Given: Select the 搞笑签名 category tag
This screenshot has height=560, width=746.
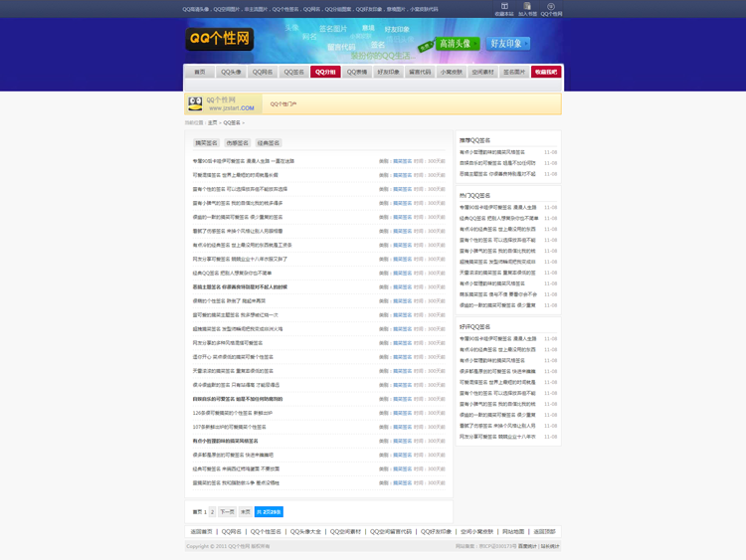Looking at the screenshot, I should click(x=206, y=143).
